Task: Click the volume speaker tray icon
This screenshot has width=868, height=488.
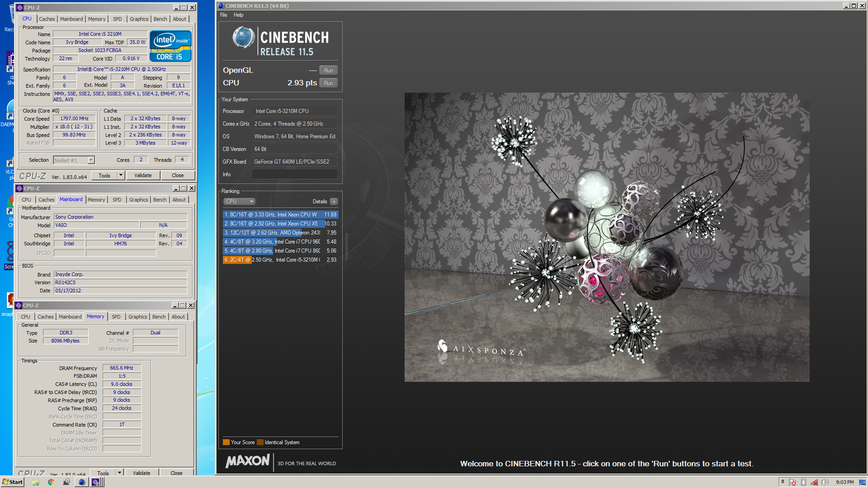Action: click(825, 482)
